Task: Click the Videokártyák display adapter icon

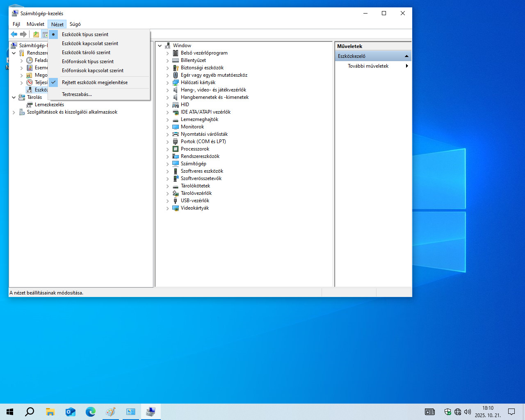Action: click(x=176, y=208)
